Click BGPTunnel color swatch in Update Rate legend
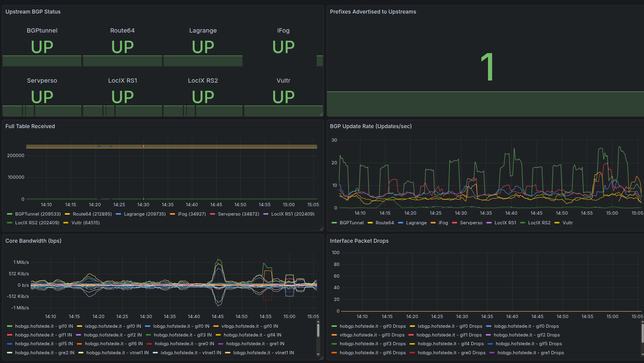This screenshot has width=644, height=363. (334, 223)
